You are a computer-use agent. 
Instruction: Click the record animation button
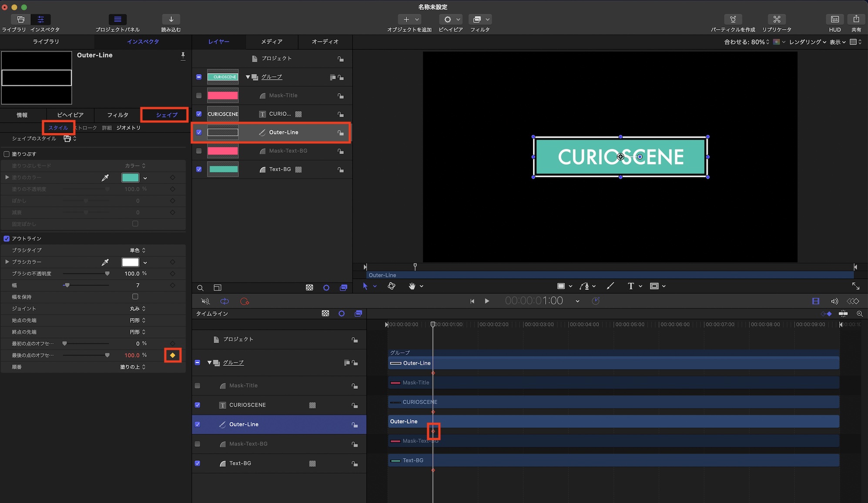245,301
